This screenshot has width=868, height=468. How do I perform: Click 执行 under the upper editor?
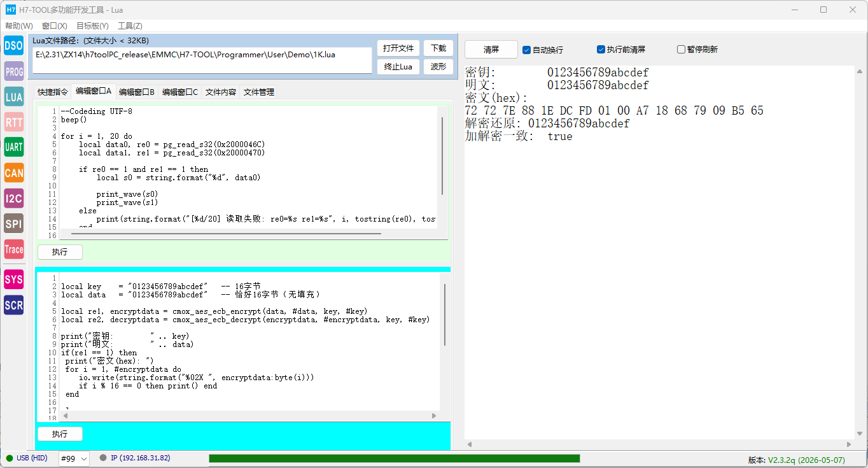(x=60, y=252)
